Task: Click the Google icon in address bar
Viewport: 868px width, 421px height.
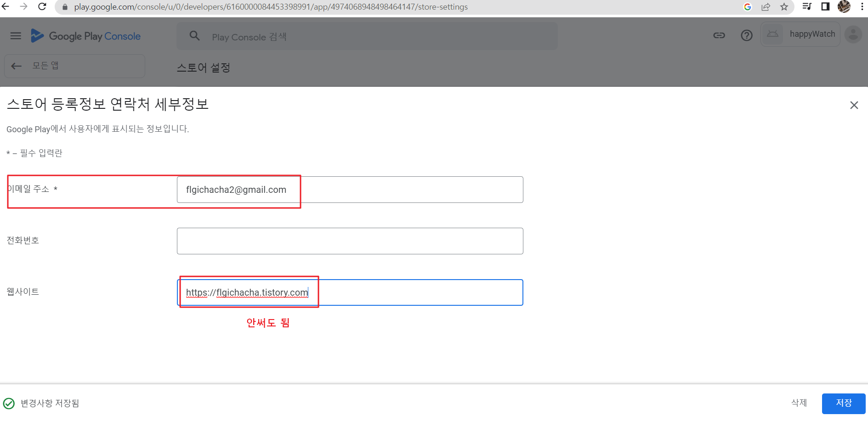Action: pos(748,7)
